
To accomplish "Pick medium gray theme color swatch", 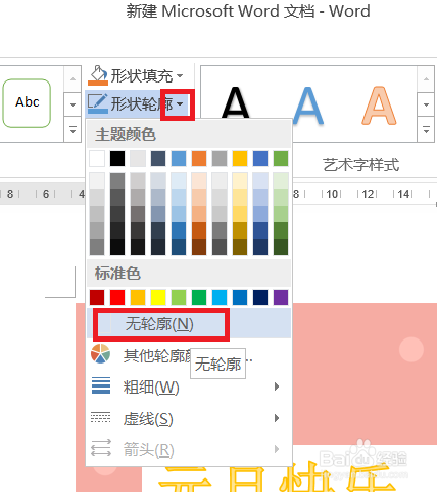I will point(219,158).
